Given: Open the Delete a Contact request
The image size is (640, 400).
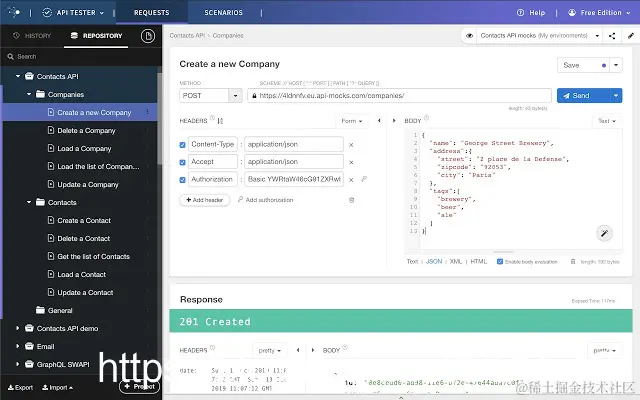Looking at the screenshot, I should point(83,238).
